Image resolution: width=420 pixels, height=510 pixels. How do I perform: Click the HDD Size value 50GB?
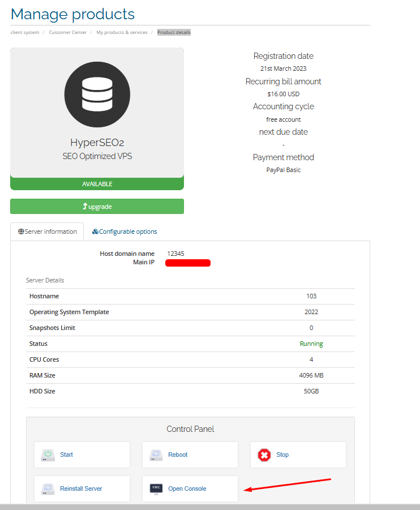coord(311,391)
